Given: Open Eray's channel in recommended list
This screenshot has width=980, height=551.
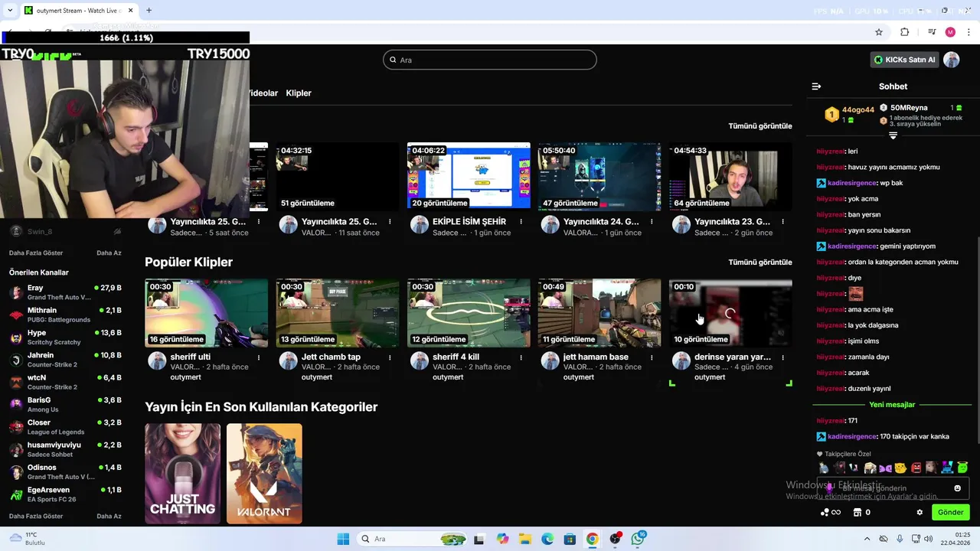Looking at the screenshot, I should pyautogui.click(x=65, y=292).
